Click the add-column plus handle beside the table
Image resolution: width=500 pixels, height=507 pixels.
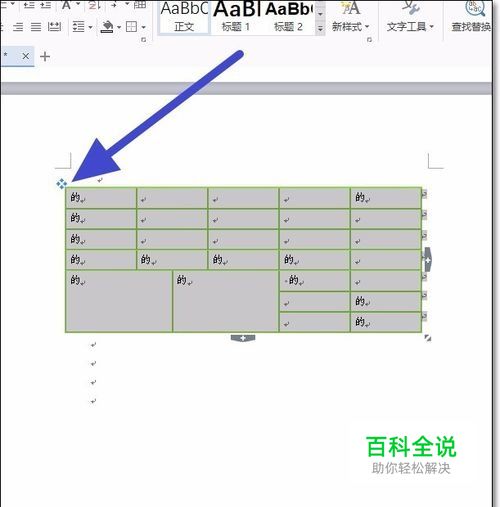click(428, 259)
